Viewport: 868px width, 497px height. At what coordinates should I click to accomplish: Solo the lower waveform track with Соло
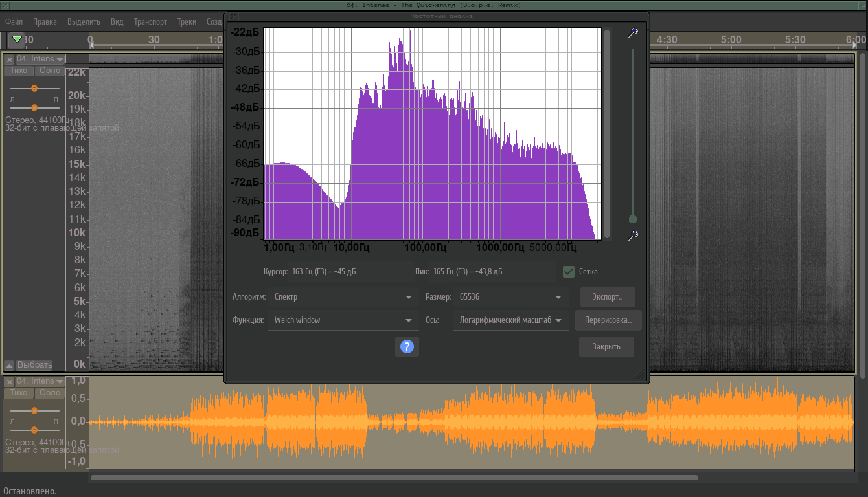coord(50,393)
